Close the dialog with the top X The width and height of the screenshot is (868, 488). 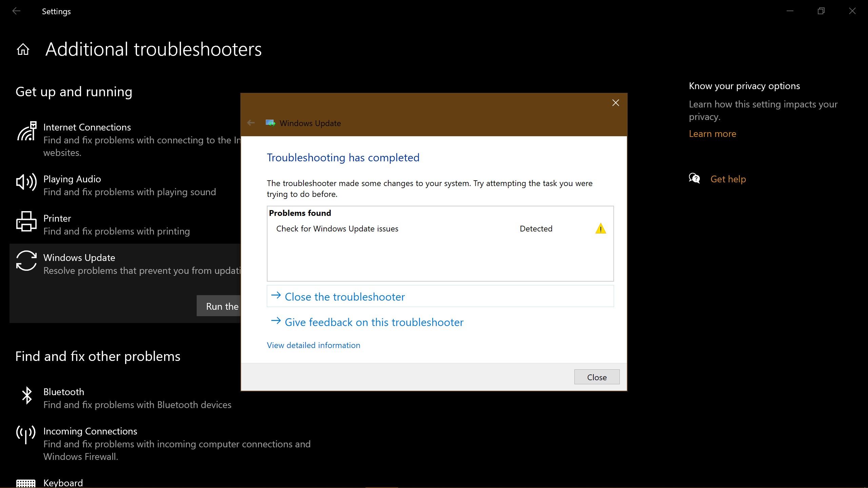(616, 103)
